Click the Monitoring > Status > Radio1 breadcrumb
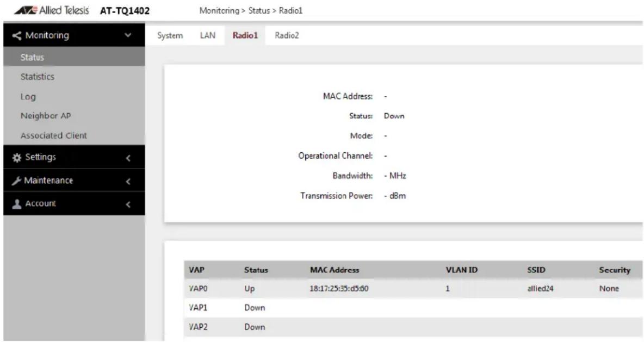Viewport: 644px width, 342px height. [x=251, y=11]
